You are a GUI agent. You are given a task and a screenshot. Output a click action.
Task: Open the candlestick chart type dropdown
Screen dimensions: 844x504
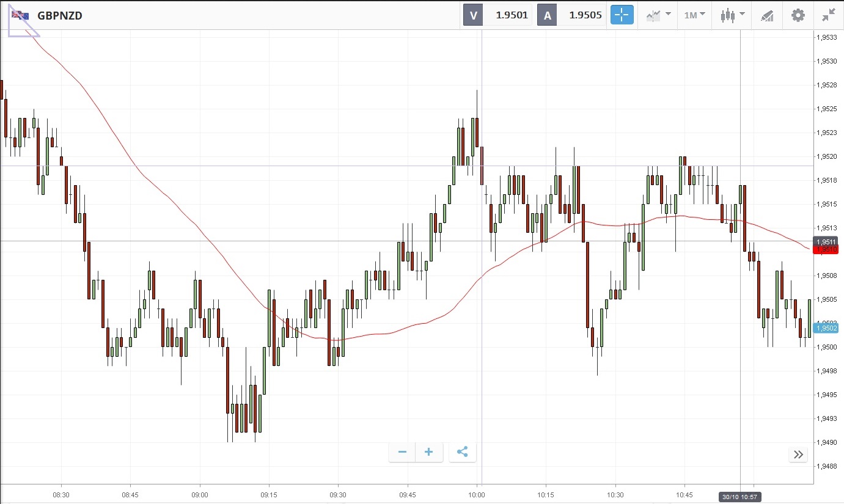pyautogui.click(x=732, y=15)
